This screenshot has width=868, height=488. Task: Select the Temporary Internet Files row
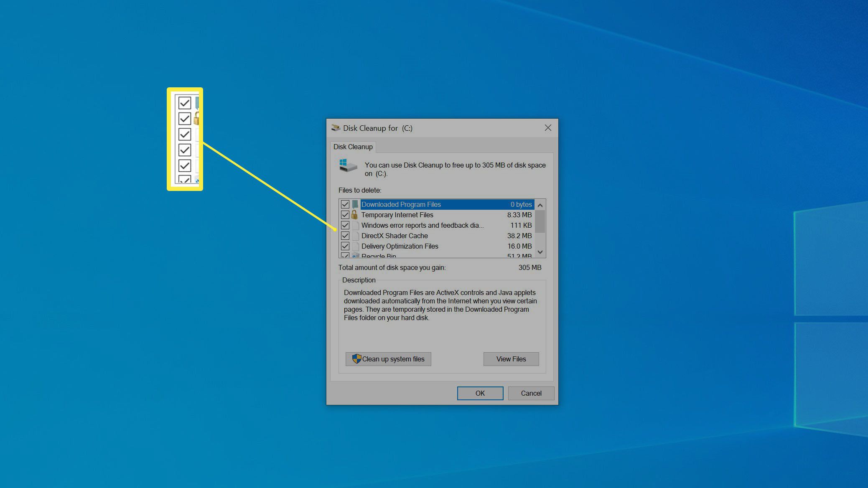point(437,215)
